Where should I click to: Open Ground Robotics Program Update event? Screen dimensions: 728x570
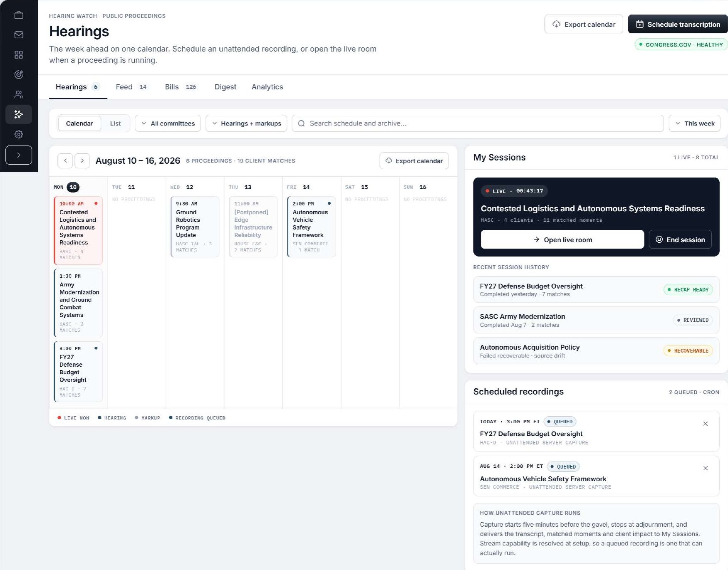click(x=195, y=227)
